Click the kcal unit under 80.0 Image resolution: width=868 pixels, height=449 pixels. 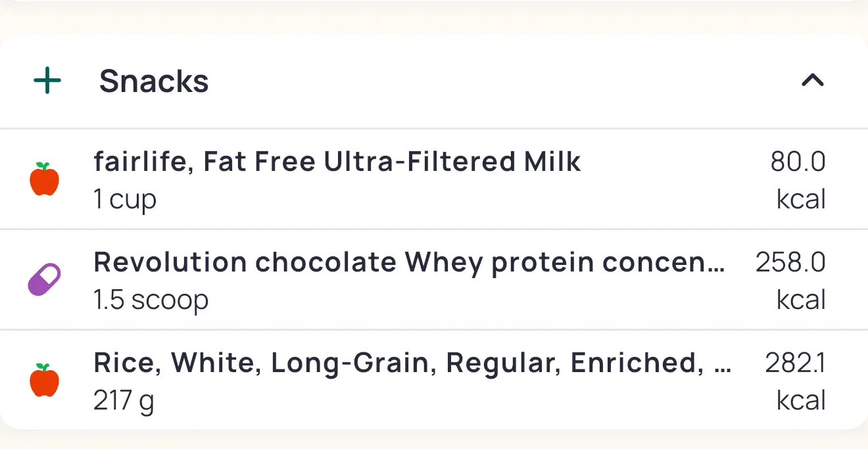tap(801, 199)
